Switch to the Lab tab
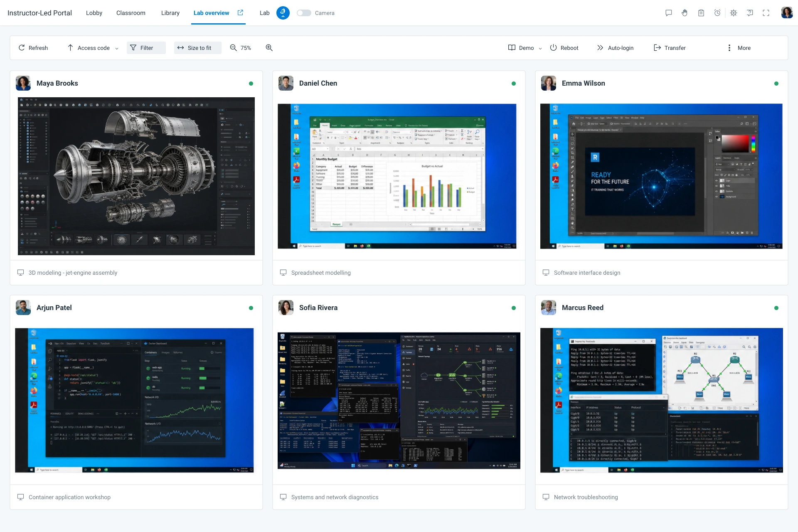 point(265,13)
